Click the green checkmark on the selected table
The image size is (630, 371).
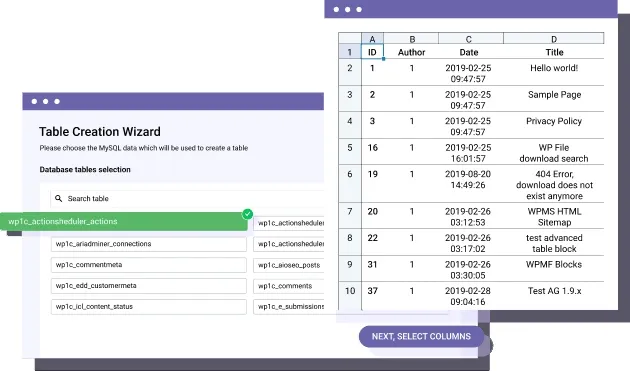tap(248, 214)
